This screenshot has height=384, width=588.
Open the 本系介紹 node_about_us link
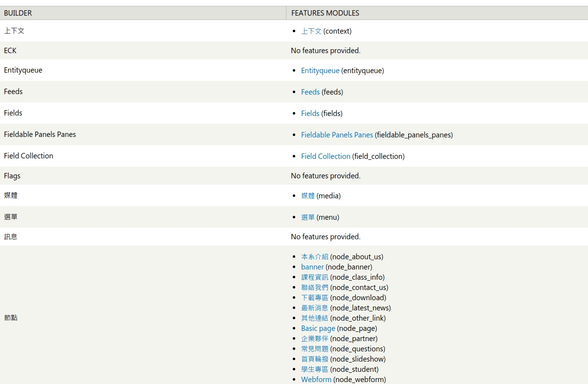click(x=315, y=257)
